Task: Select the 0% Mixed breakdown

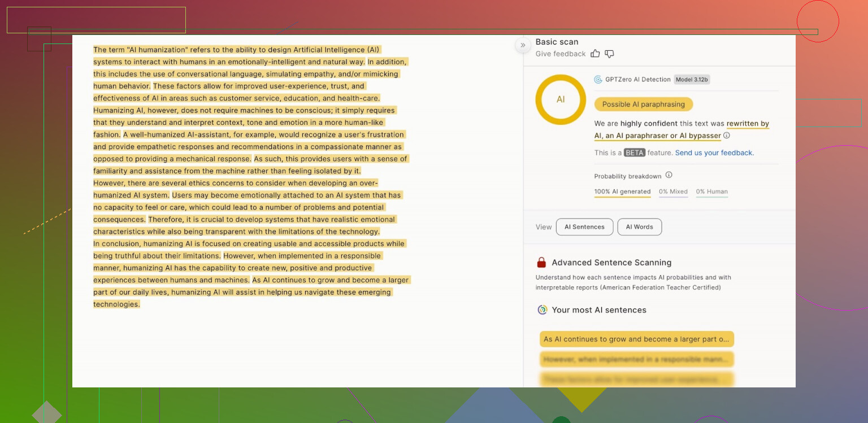Action: [673, 191]
